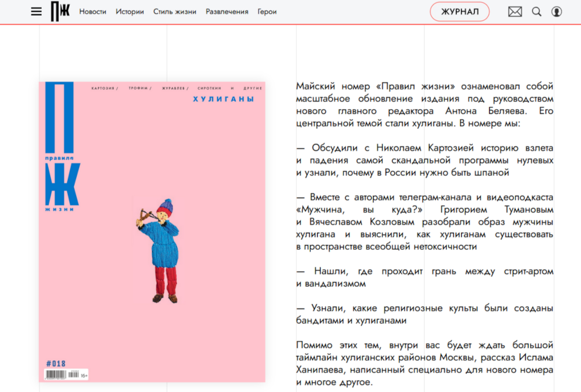Click the #018 issue number on cover
The width and height of the screenshot is (581, 392).
tap(56, 364)
